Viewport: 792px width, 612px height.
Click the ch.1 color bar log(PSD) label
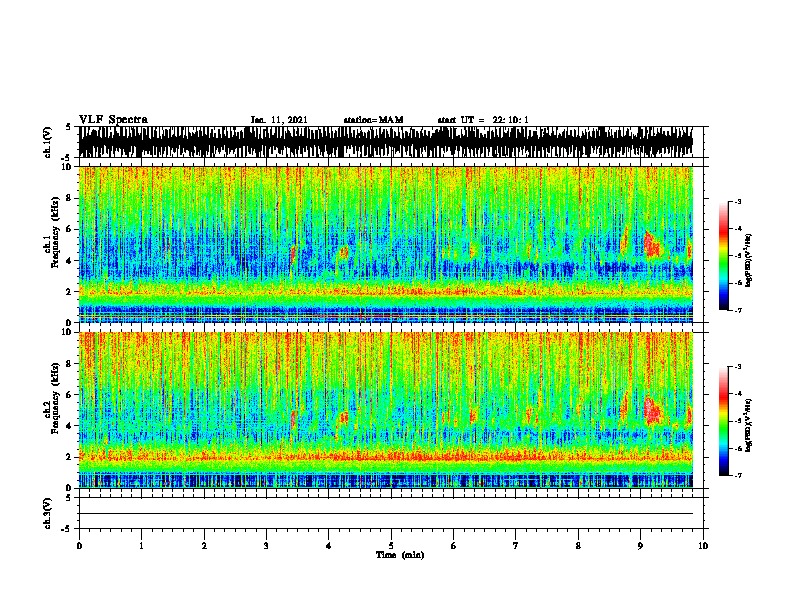749,260
